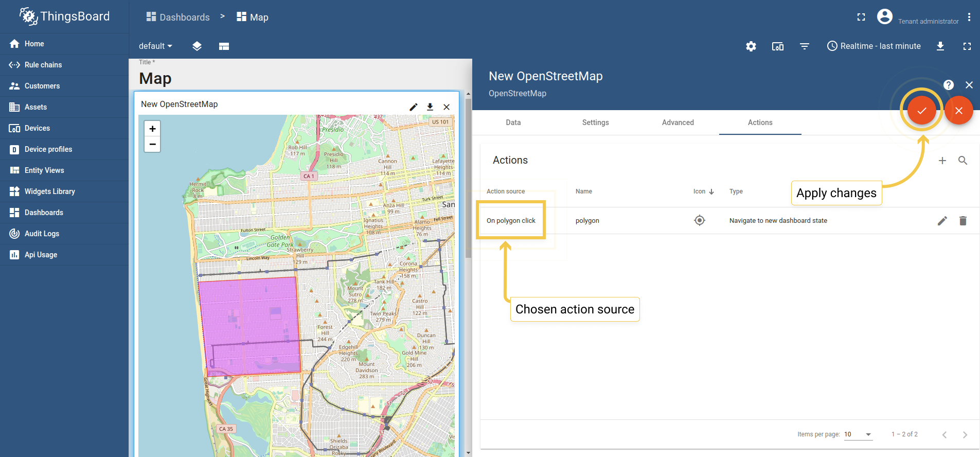Screen dimensions: 980x457
Task: Switch to the Settings tab
Action: [596, 122]
